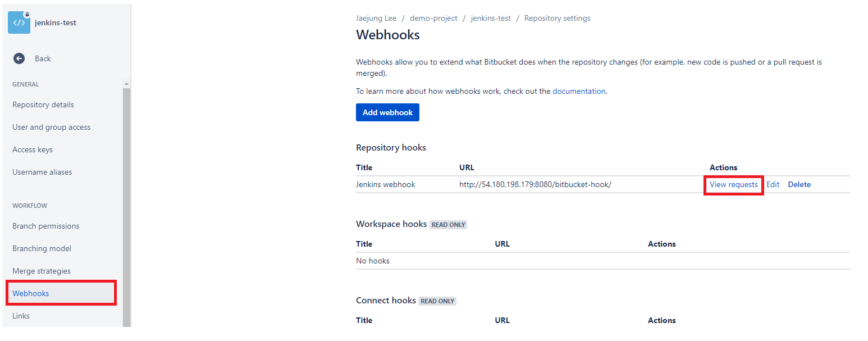
Task: Click the Webhooks page heading
Action: (388, 35)
